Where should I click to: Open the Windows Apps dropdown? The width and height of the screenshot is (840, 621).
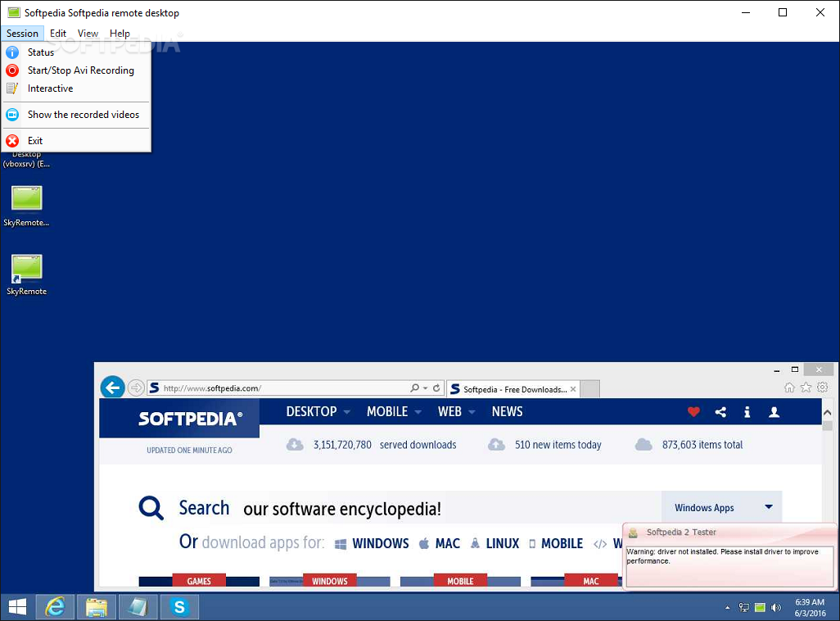(x=721, y=507)
